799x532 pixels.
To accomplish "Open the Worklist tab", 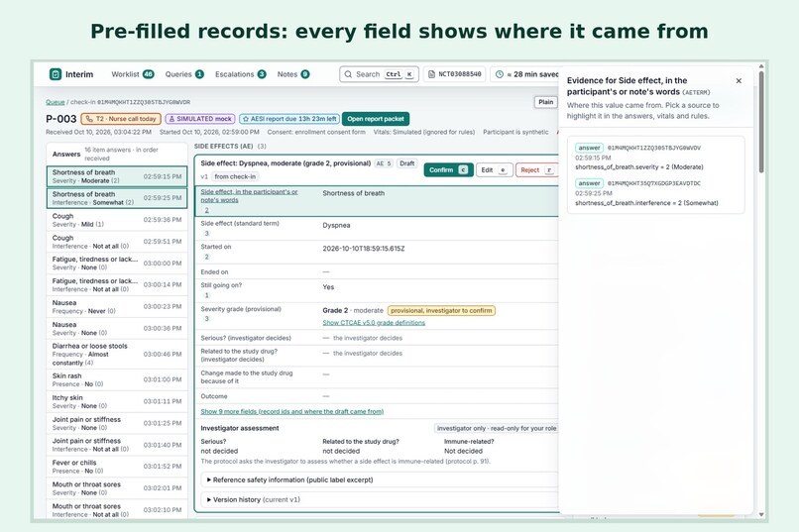I will 133,74.
